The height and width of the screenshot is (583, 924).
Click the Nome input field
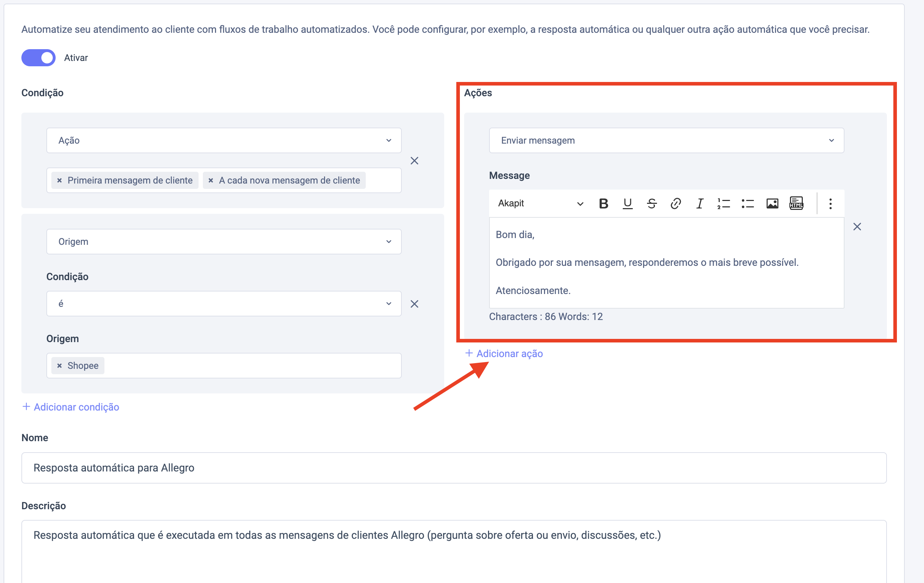click(453, 468)
